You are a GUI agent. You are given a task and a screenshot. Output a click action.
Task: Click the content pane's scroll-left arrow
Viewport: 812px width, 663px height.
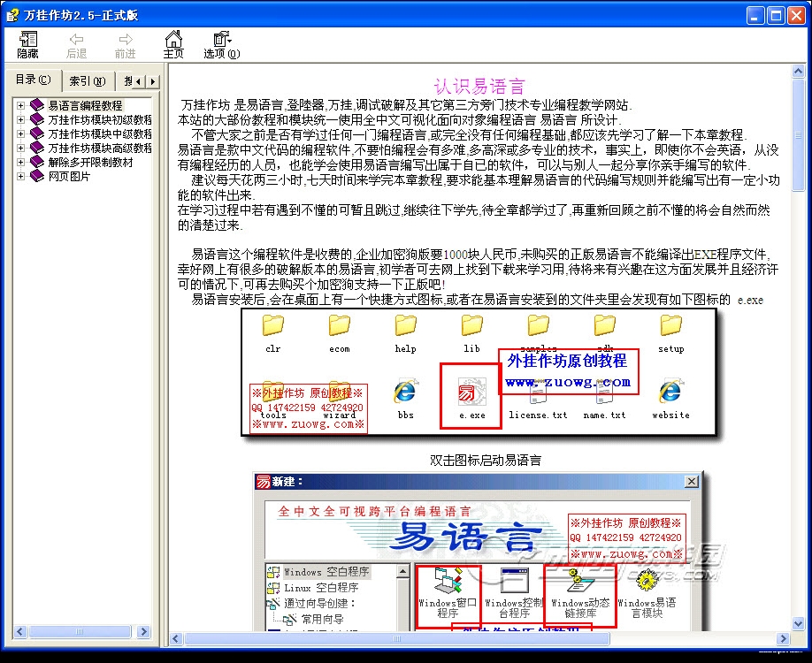(x=176, y=638)
